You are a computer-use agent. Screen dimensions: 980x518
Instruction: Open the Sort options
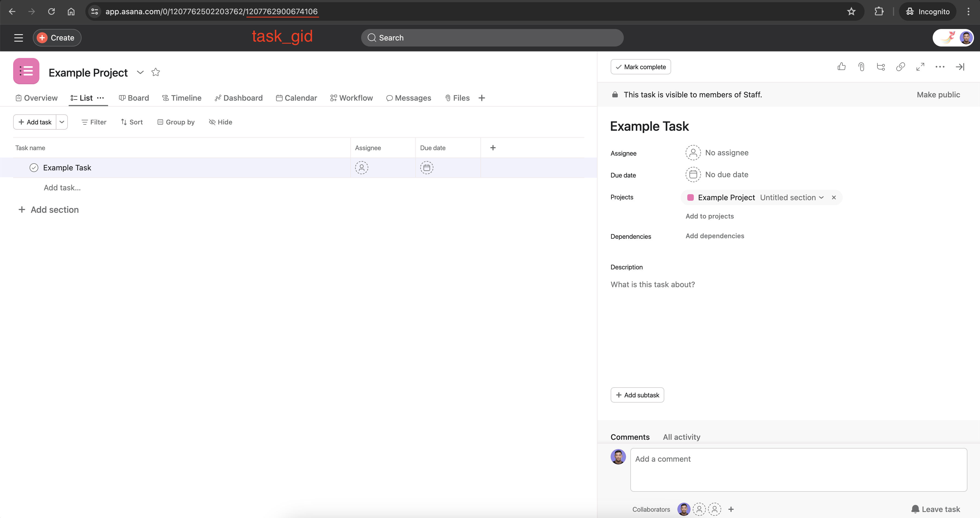pos(132,122)
